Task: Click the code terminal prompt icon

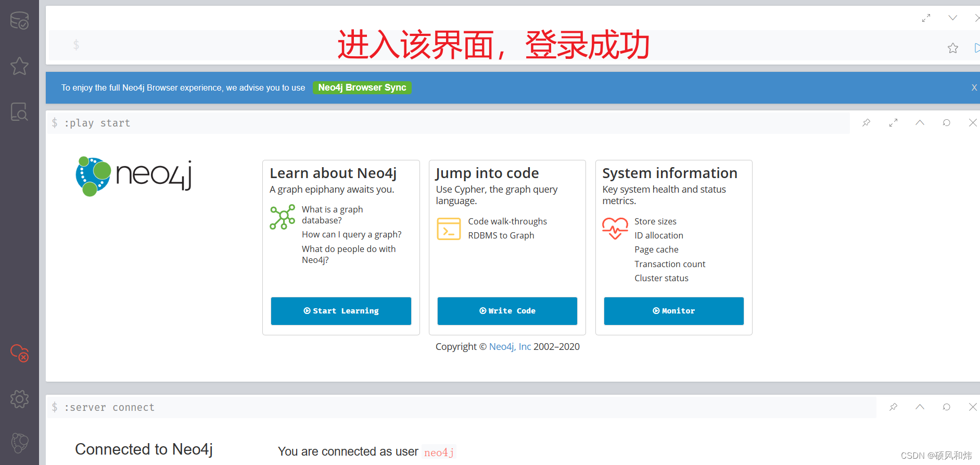Action: pyautogui.click(x=449, y=229)
